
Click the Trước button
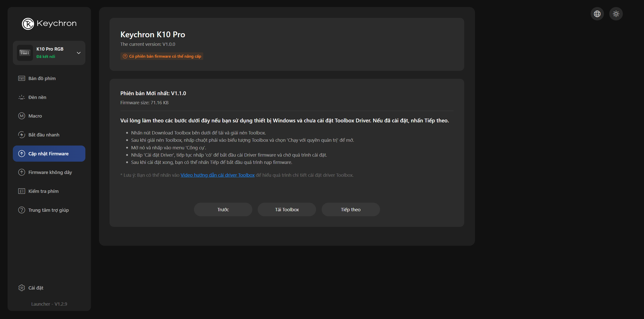[223, 209]
